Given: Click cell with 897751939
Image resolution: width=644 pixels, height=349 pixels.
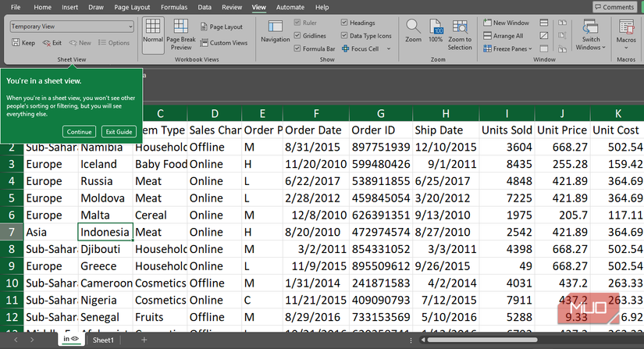Looking at the screenshot, I should 381,147.
